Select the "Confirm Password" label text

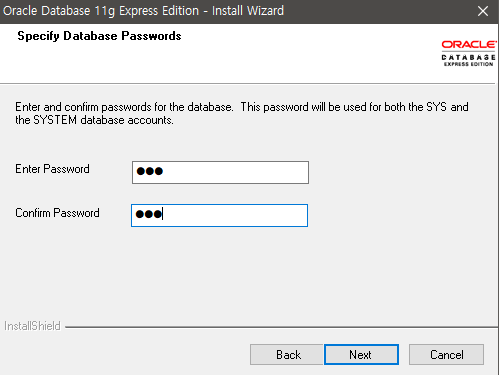(x=57, y=213)
